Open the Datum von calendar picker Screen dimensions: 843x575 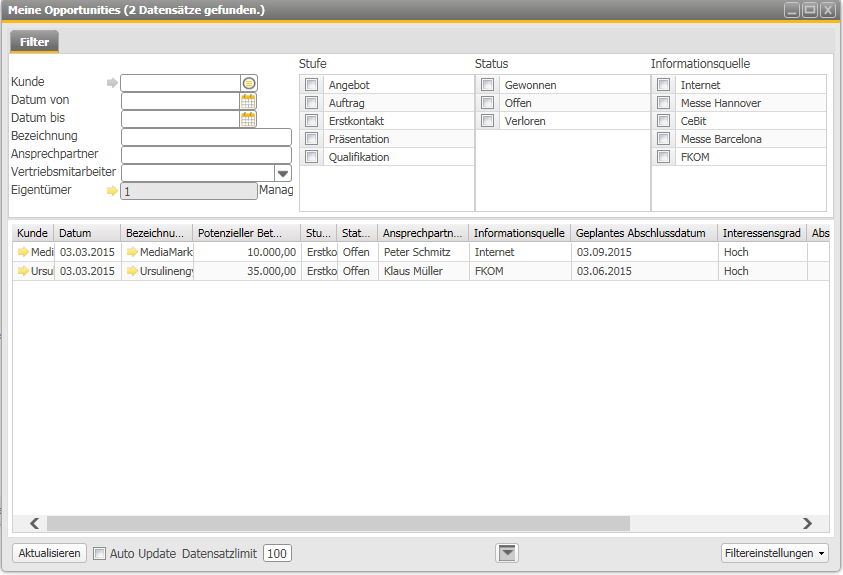[248, 101]
